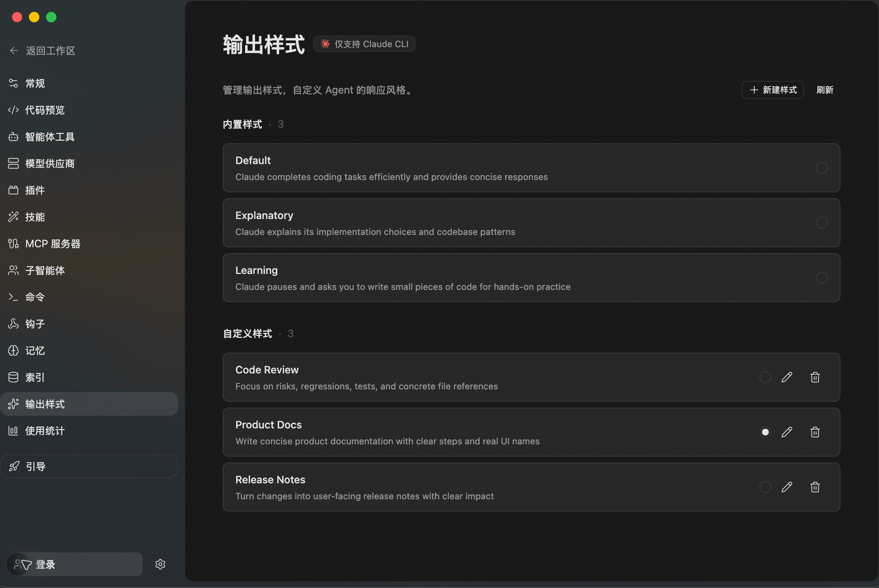
Task: Open the 引导 onboarding item
Action: pyautogui.click(x=89, y=467)
